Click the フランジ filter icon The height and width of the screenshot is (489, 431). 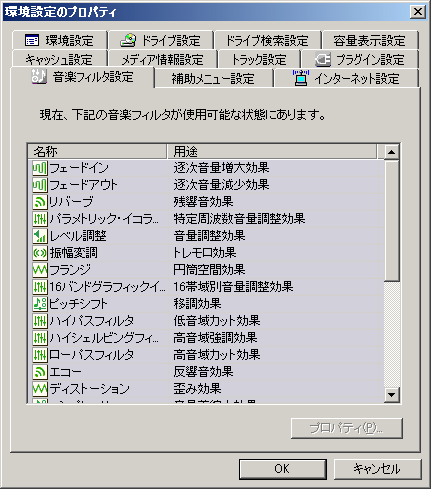point(40,270)
